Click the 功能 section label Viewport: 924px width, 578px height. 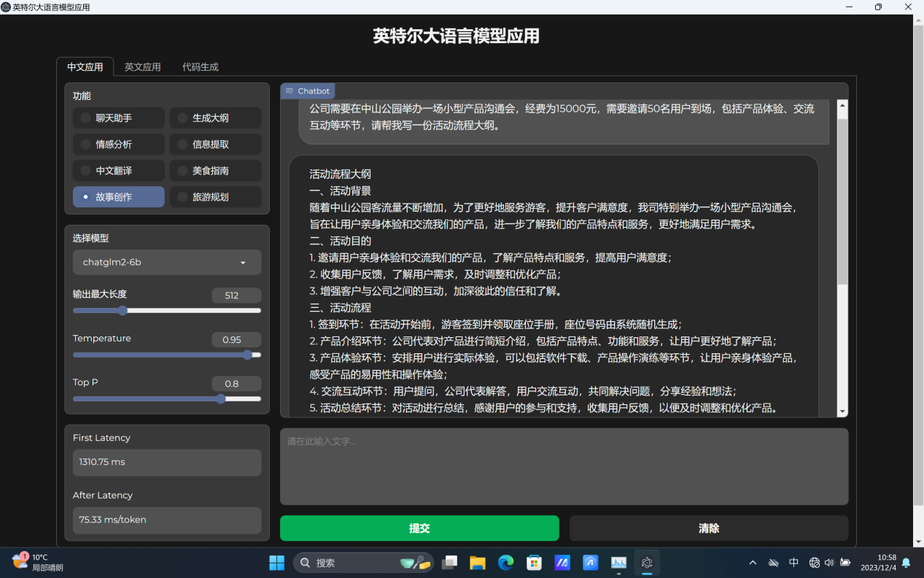[82, 96]
